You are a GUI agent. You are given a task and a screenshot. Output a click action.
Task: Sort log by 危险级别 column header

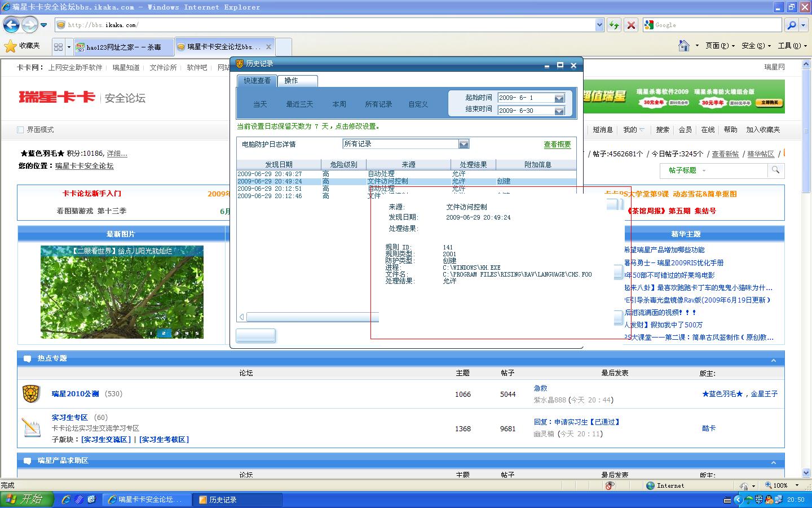pos(343,165)
